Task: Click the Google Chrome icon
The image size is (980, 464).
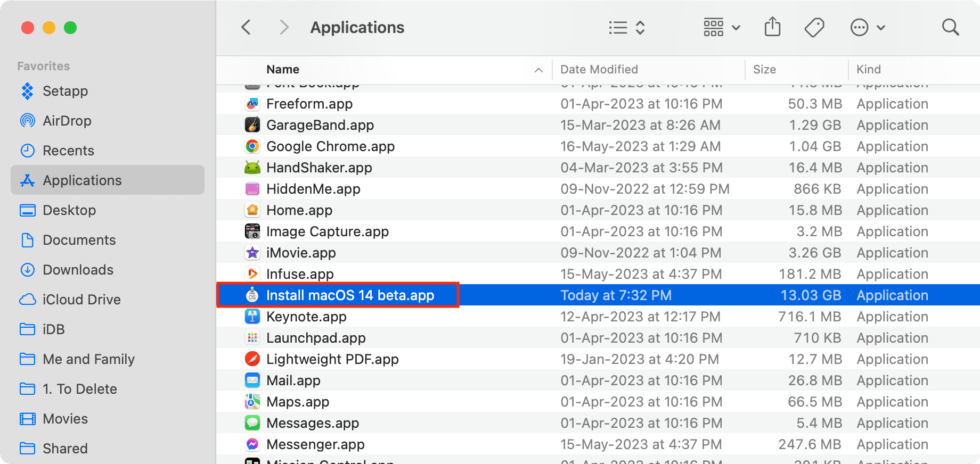Action: coord(252,146)
